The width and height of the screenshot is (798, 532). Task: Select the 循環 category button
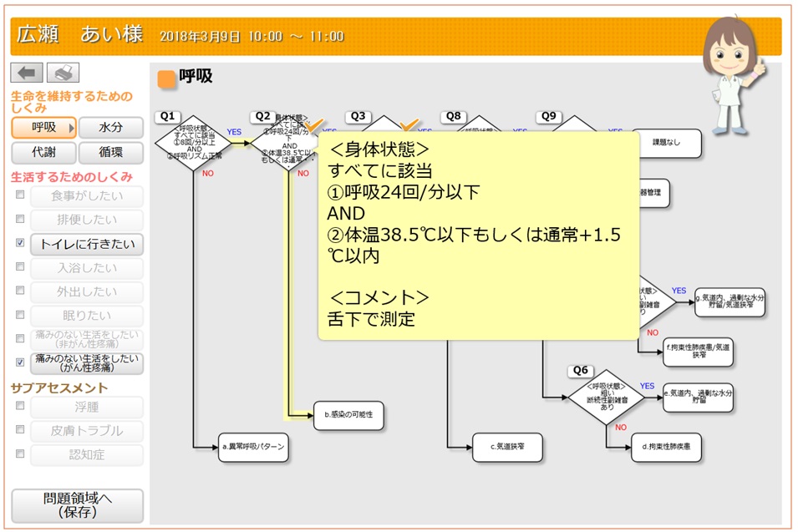pos(111,152)
